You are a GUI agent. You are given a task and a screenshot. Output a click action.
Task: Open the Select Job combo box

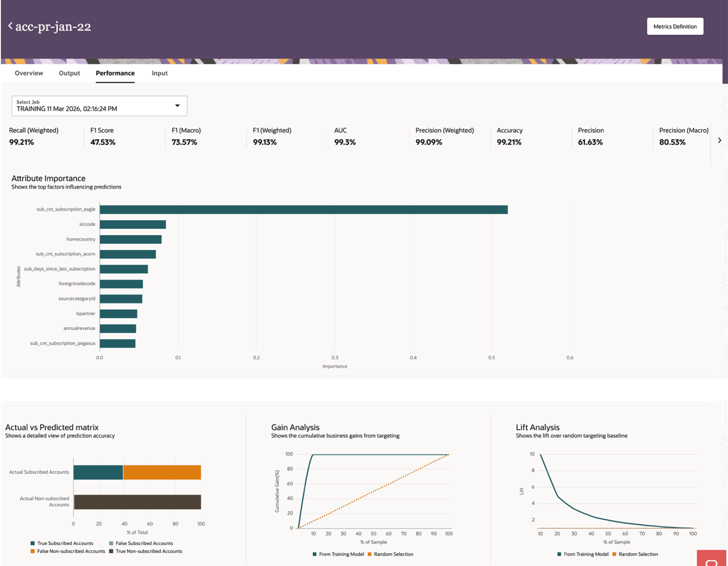coord(100,105)
